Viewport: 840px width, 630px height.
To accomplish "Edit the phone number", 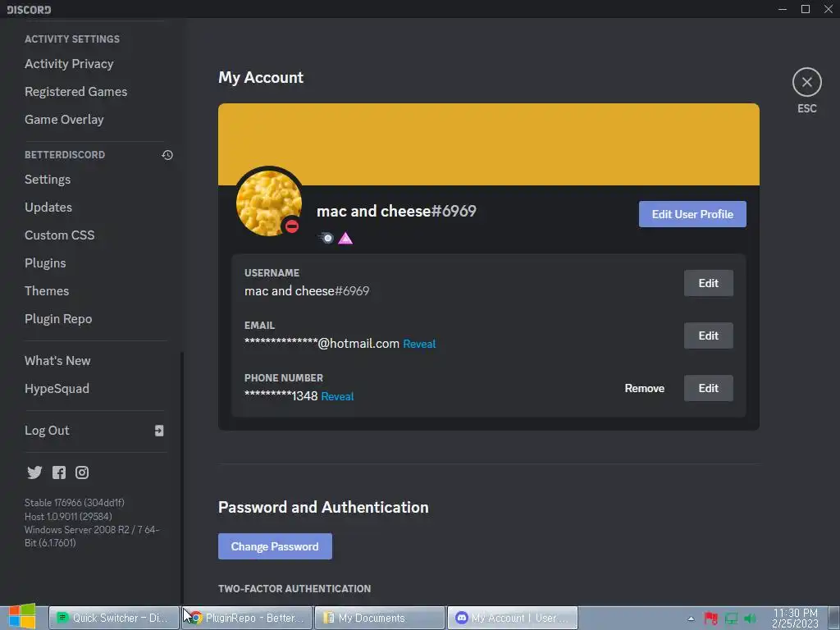I will (x=708, y=388).
